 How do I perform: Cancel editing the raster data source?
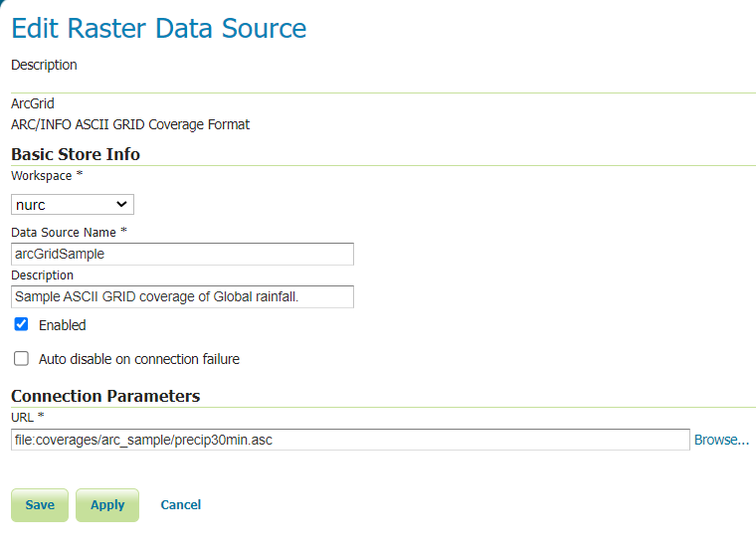click(x=180, y=505)
